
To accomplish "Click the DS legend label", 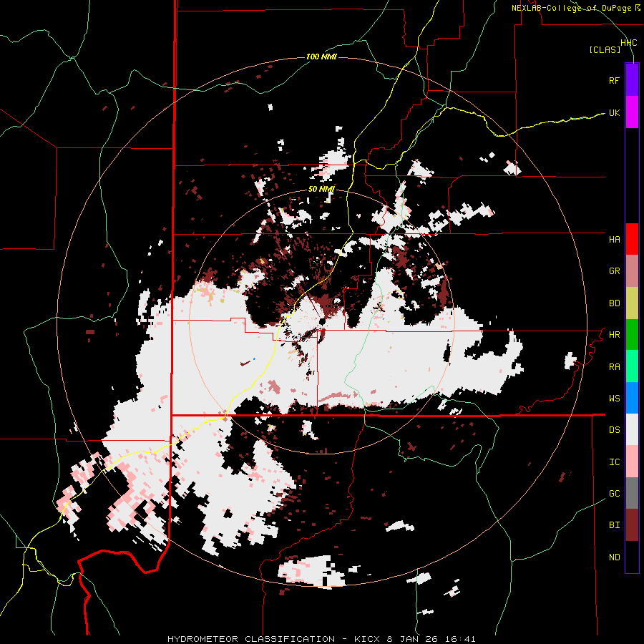I will coord(614,430).
